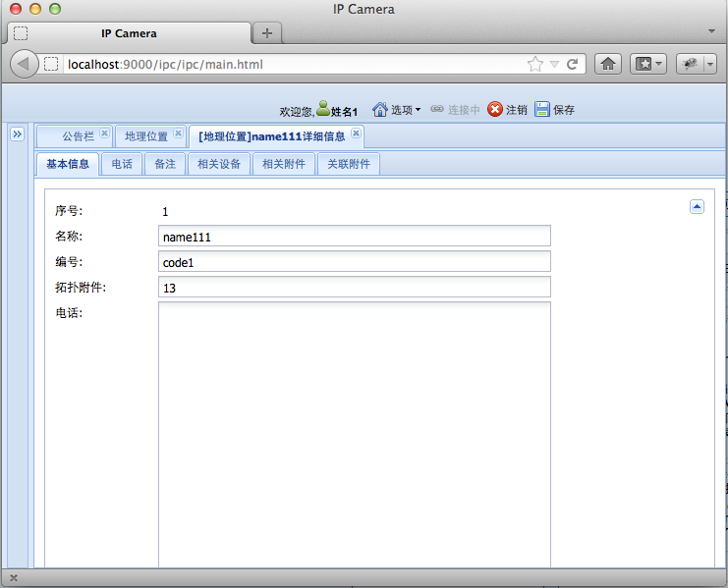Open the 电话 sub-tab
The image size is (728, 588).
coord(122,164)
